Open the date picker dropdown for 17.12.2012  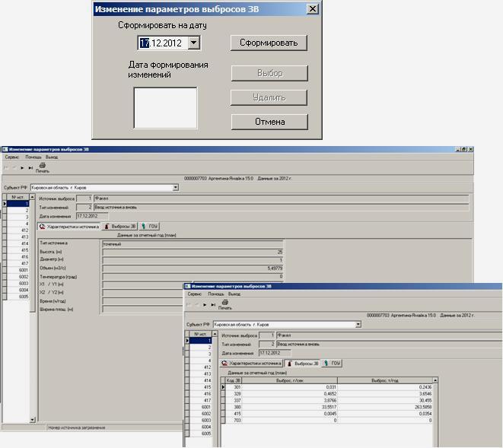193,43
